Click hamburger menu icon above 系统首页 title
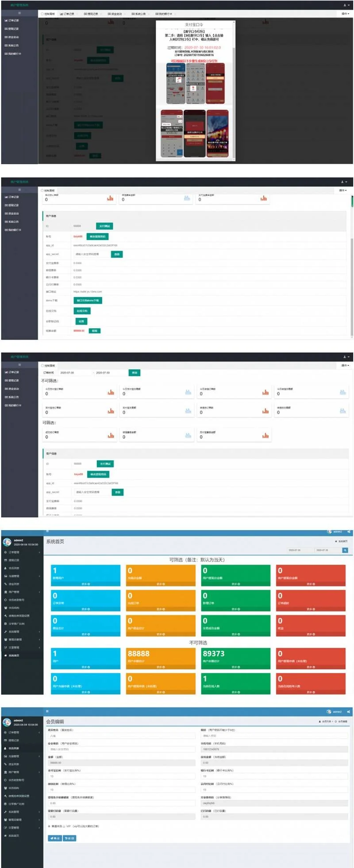The height and width of the screenshot is (868, 354). point(47,531)
